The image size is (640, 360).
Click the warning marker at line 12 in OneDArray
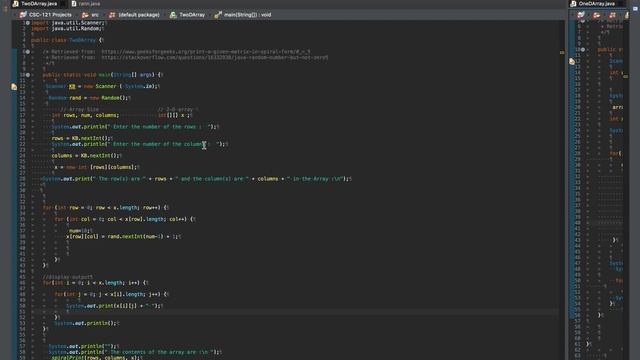coord(572,61)
